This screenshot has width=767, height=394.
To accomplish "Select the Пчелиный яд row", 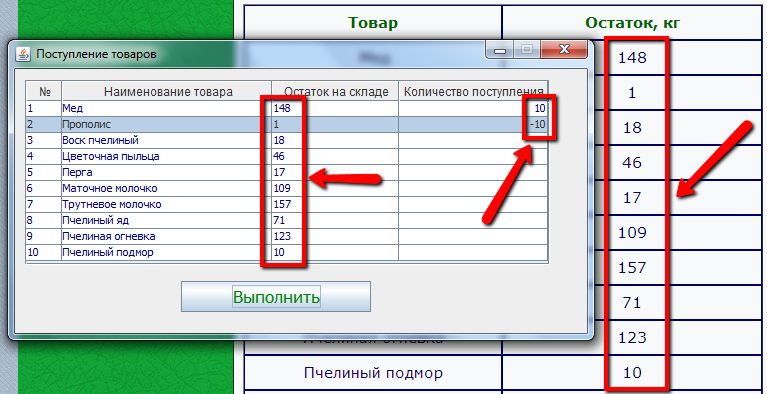I will point(287,220).
